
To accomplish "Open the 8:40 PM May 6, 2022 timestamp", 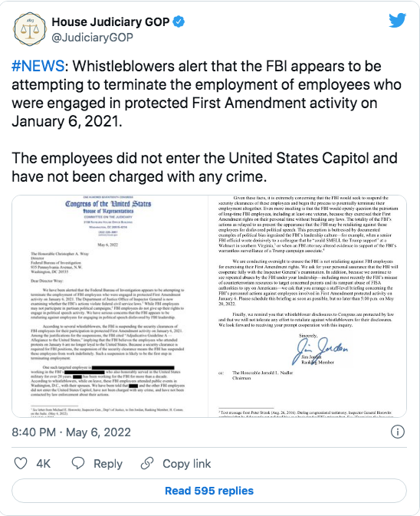I will pyautogui.click(x=71, y=432).
